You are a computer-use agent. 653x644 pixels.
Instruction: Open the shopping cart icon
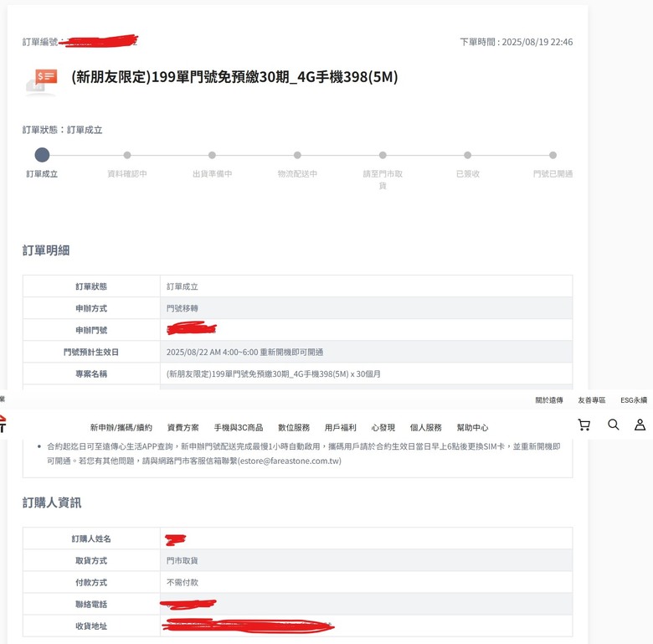(x=584, y=425)
